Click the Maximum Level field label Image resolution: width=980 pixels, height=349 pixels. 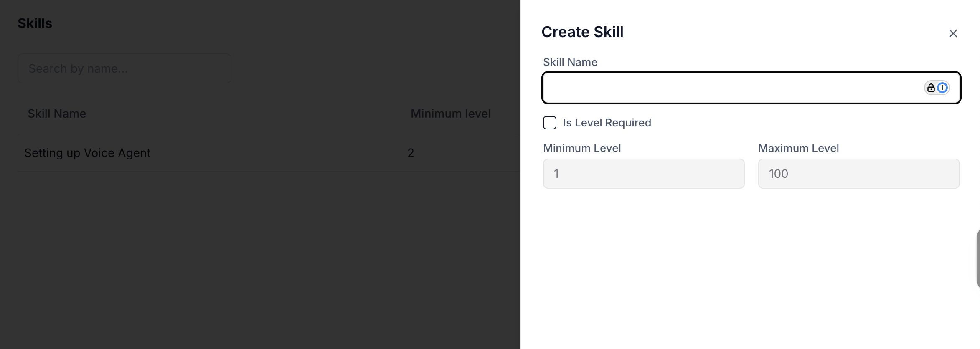799,148
